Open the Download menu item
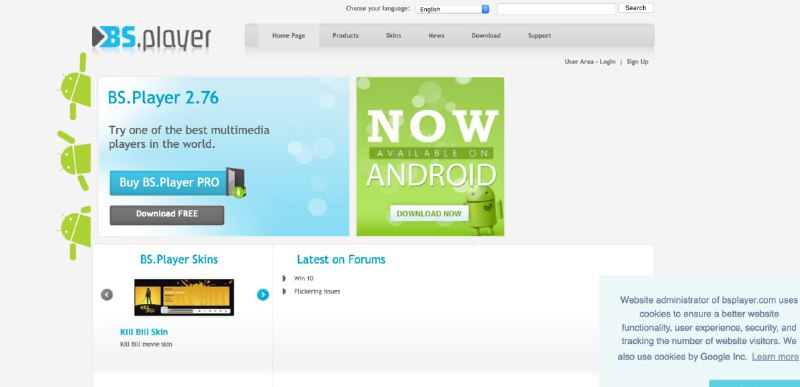Image resolution: width=800 pixels, height=387 pixels. click(x=486, y=36)
